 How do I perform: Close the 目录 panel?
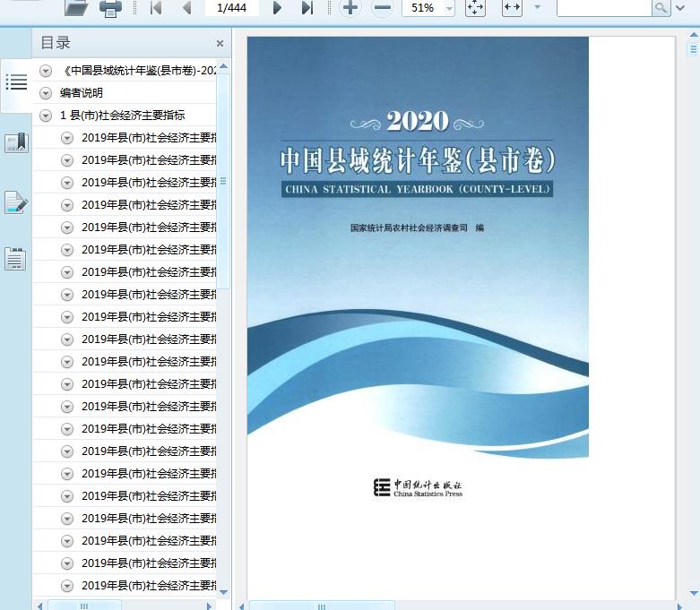pyautogui.click(x=220, y=44)
